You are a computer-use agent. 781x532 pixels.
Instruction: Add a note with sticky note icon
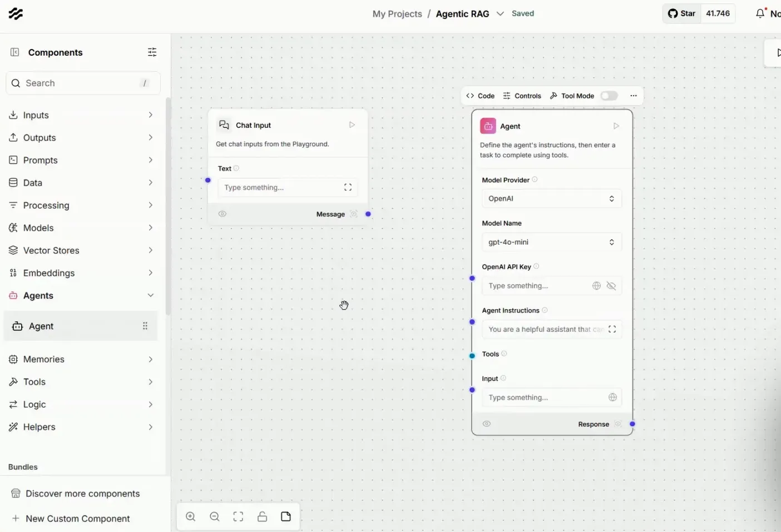click(286, 516)
